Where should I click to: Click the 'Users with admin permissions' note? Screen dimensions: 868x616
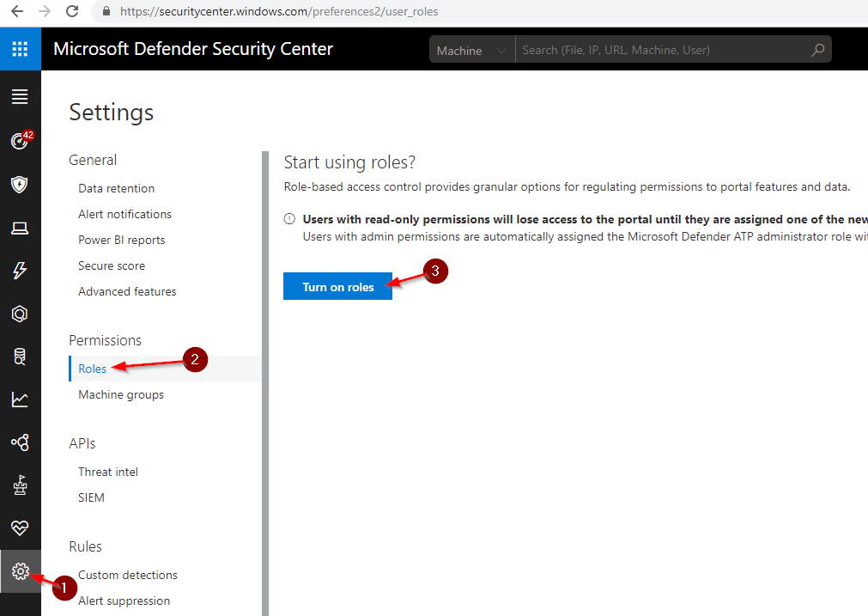(586, 237)
